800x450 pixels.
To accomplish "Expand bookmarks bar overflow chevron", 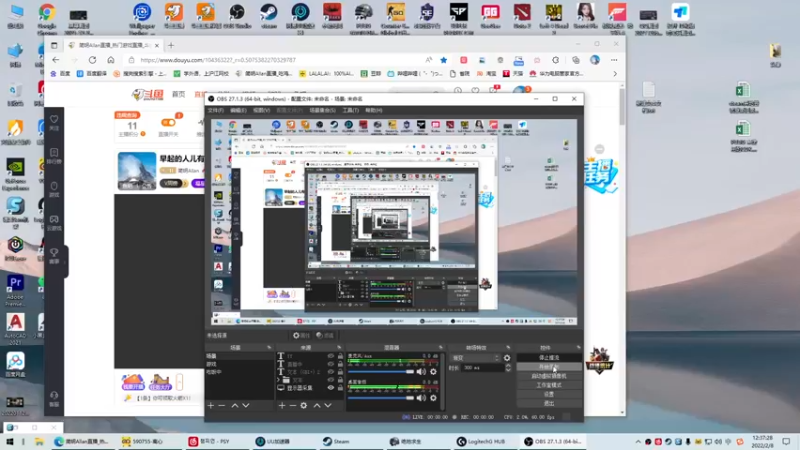I will point(615,73).
